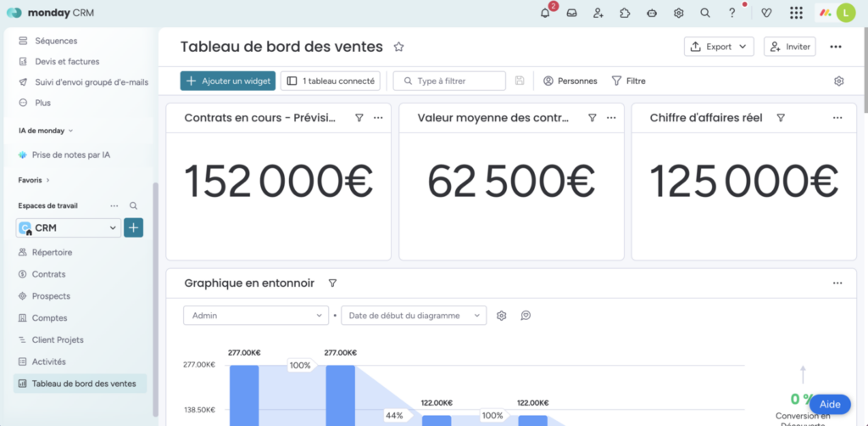Click the Tableau de bord des ventes page title
The height and width of the screenshot is (426, 868).
point(281,47)
